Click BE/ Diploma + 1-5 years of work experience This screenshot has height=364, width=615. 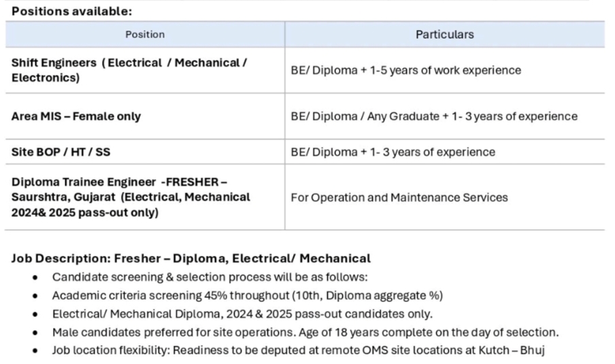pyautogui.click(x=406, y=70)
